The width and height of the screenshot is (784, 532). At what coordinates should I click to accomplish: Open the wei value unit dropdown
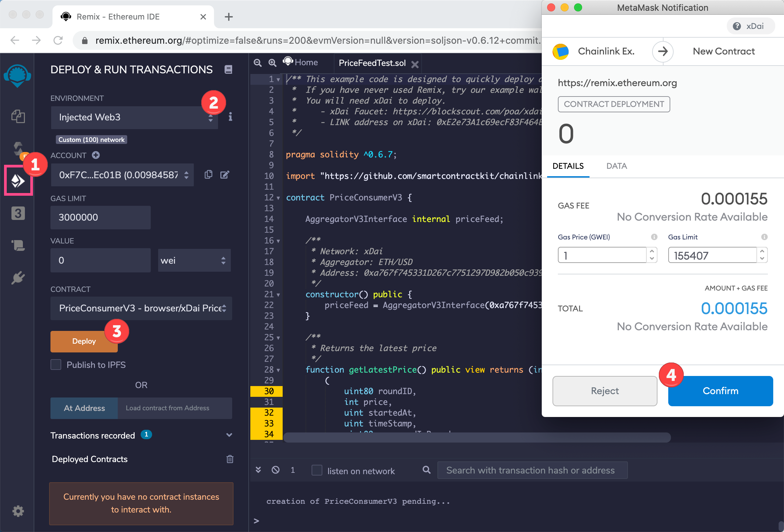tap(194, 260)
